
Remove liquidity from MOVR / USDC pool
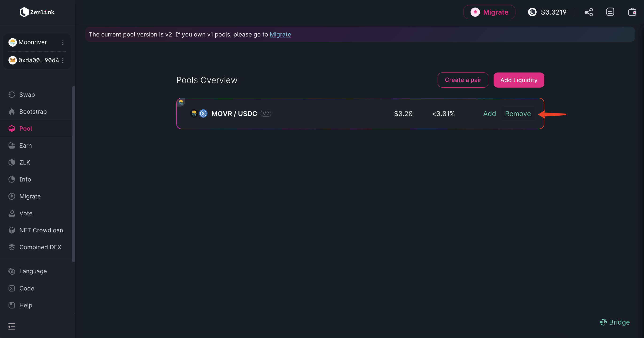tap(518, 114)
